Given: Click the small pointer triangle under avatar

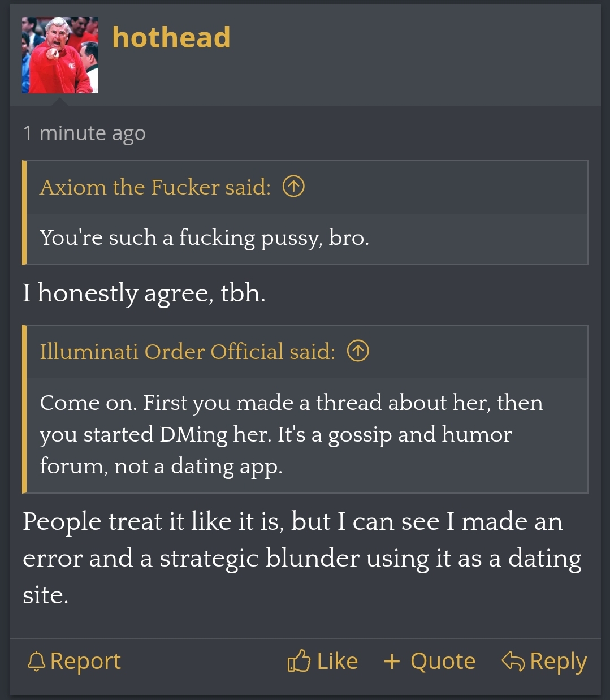Looking at the screenshot, I should point(59,101).
